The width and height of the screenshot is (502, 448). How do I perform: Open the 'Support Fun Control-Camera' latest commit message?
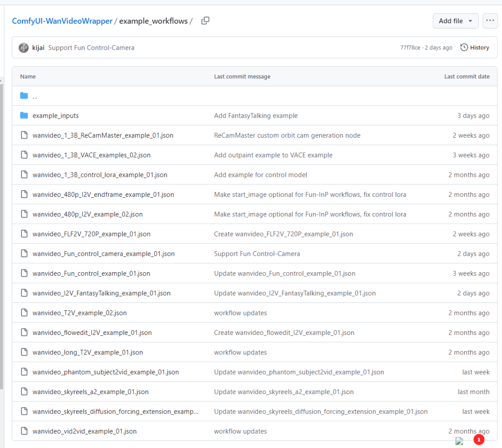click(x=91, y=48)
